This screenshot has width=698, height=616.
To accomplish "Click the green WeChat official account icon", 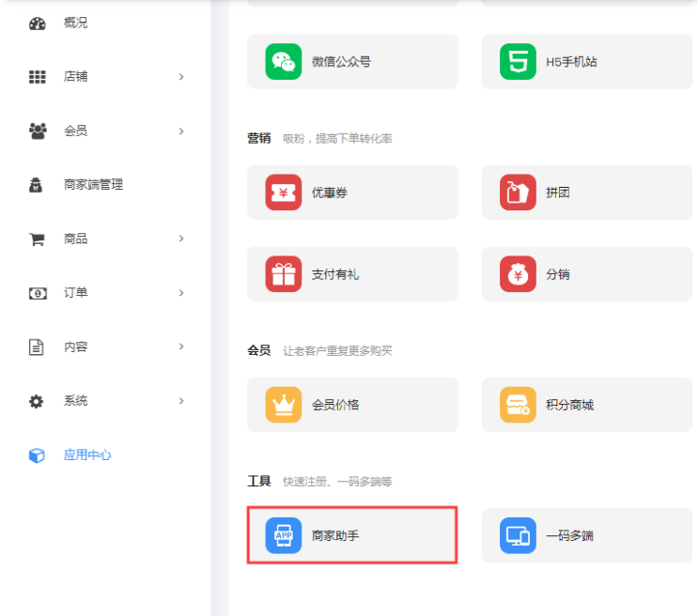I will [283, 62].
